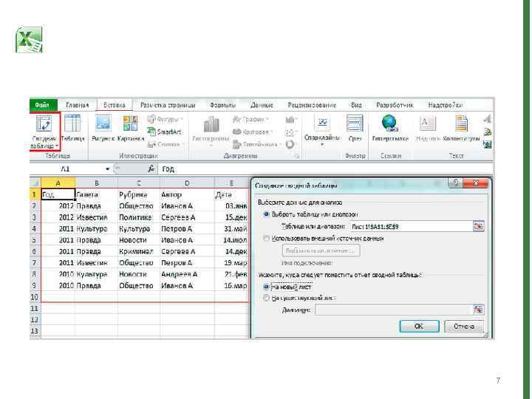Select column A header
532x399 pixels.
(58, 183)
